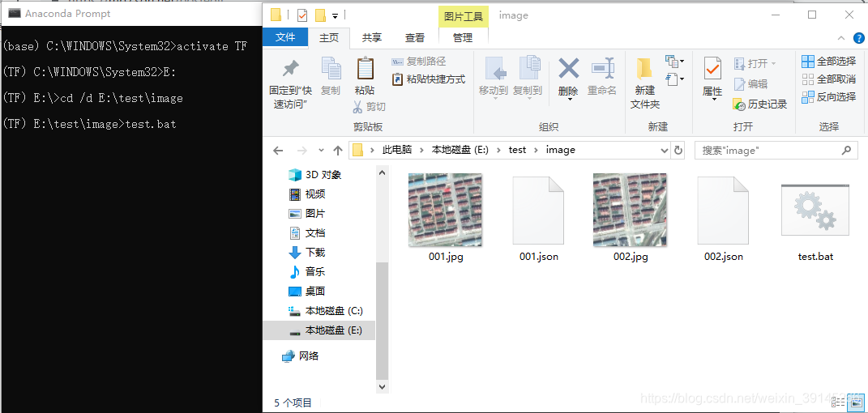Click the Move to icon
This screenshot has width=868, height=413.
pyautogui.click(x=495, y=69)
